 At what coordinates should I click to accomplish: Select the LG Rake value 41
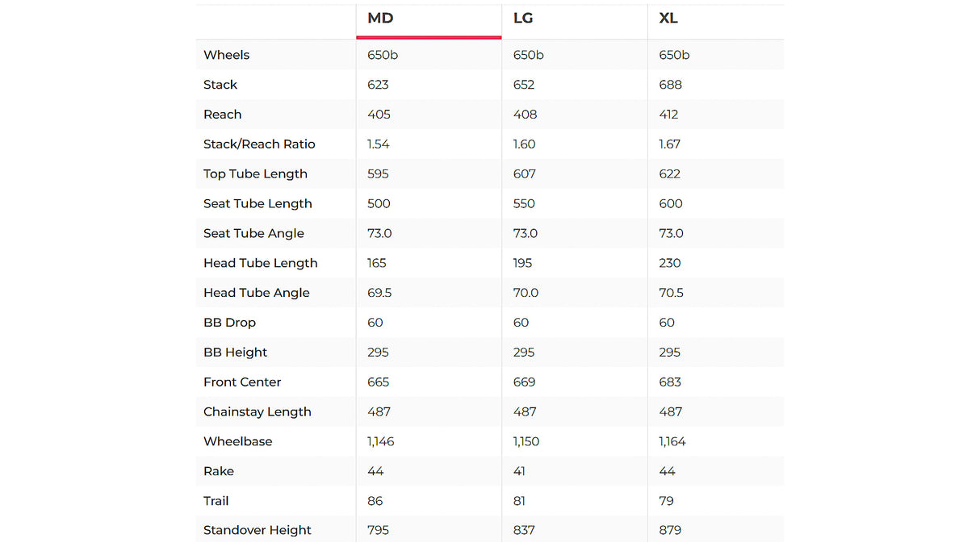(x=521, y=471)
